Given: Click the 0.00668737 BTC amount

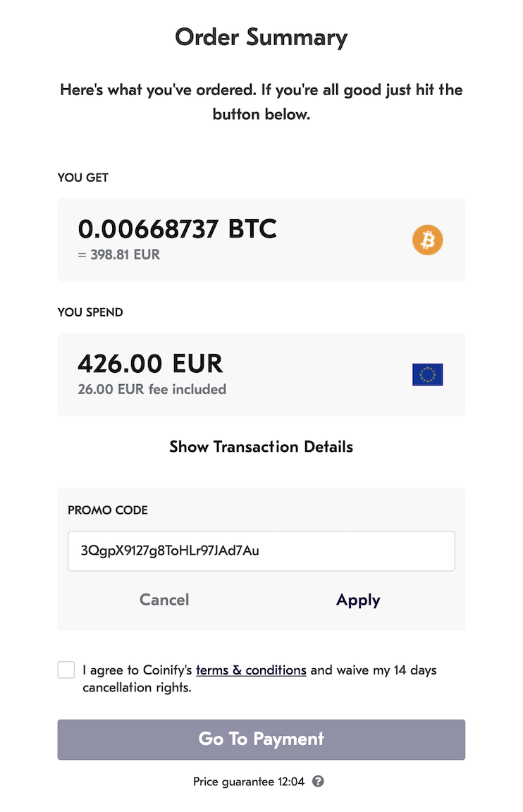Looking at the screenshot, I should pyautogui.click(x=177, y=229).
